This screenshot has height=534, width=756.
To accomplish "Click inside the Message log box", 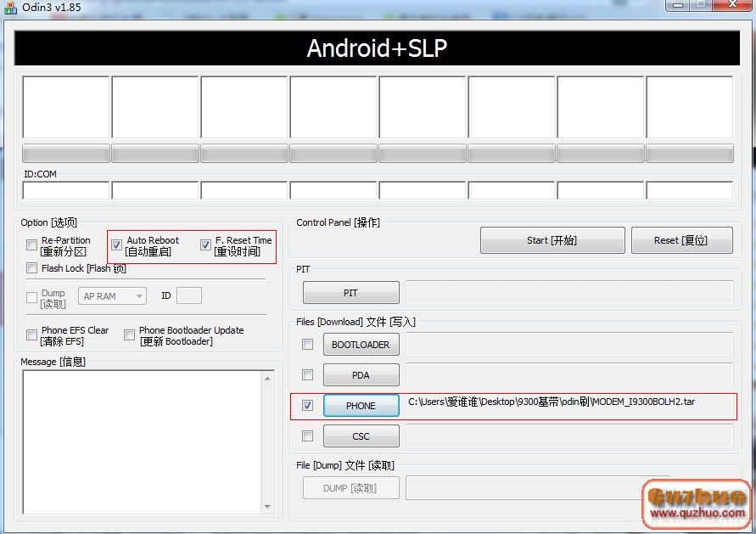I will click(142, 441).
